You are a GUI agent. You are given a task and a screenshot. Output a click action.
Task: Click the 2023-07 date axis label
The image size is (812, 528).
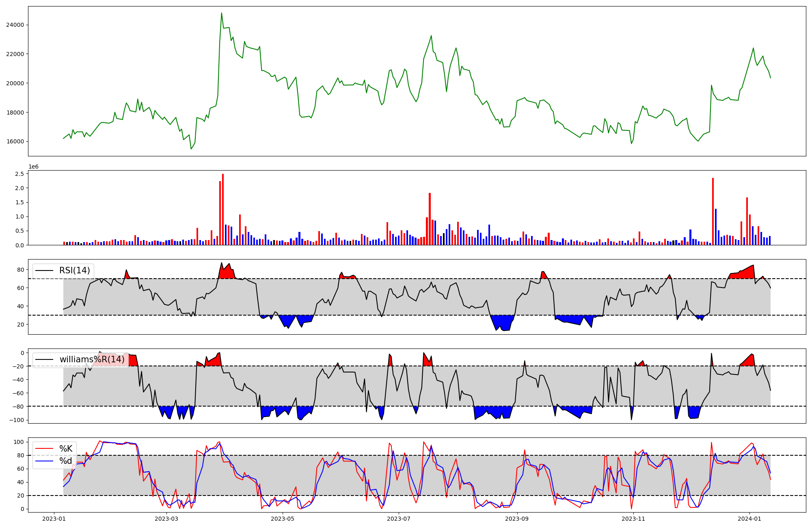(x=399, y=519)
